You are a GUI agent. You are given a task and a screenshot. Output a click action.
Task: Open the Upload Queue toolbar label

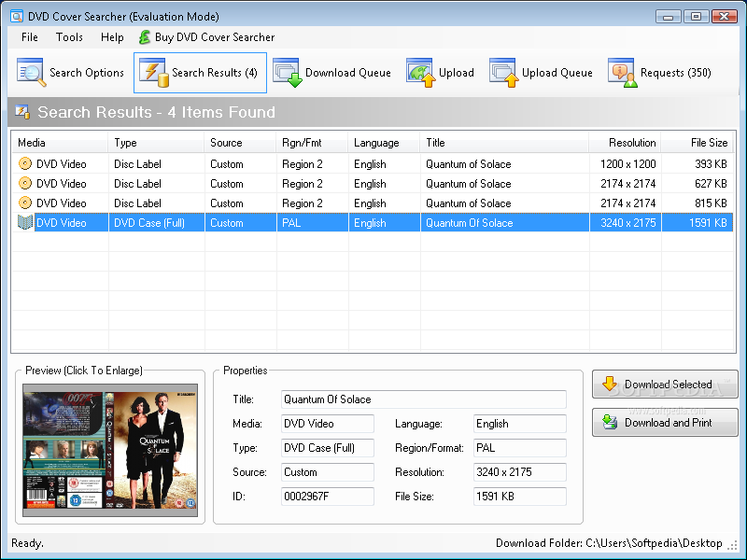(557, 73)
